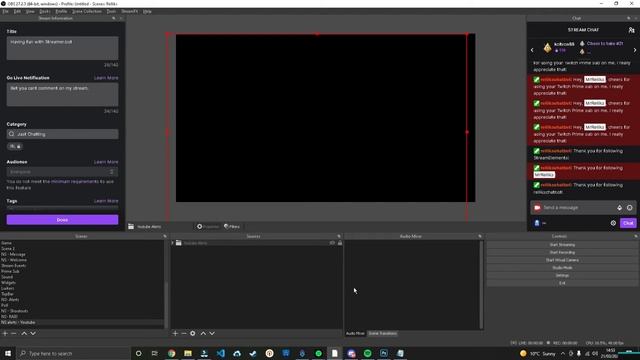This screenshot has height=360, width=640.
Task: Move selected source down in Sources panel
Action: click(212, 333)
